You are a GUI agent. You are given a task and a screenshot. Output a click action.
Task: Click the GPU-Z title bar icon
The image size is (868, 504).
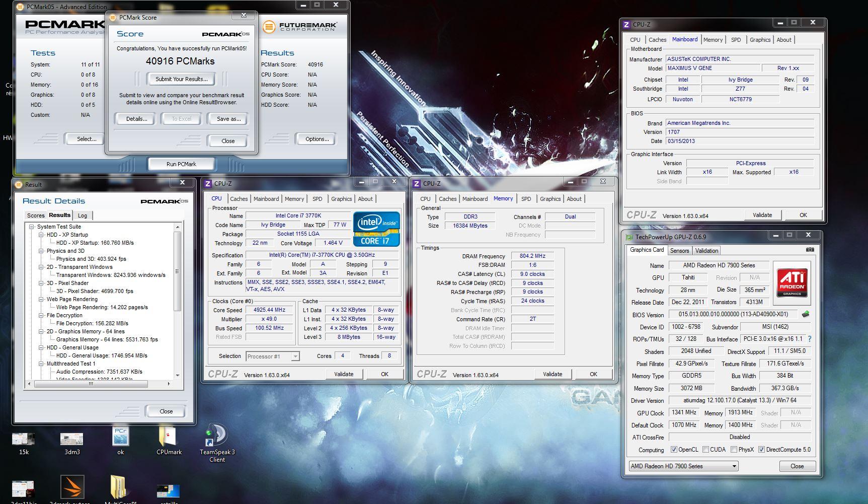pyautogui.click(x=629, y=237)
